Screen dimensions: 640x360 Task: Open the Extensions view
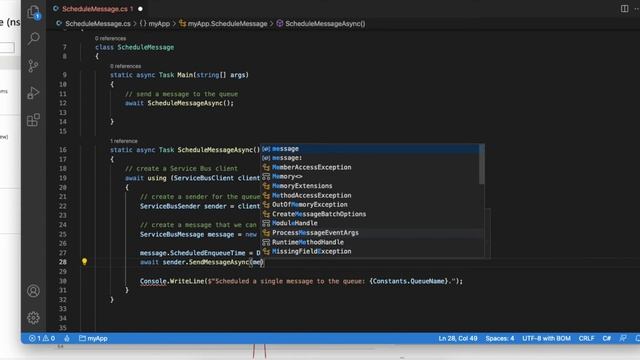pyautogui.click(x=33, y=120)
